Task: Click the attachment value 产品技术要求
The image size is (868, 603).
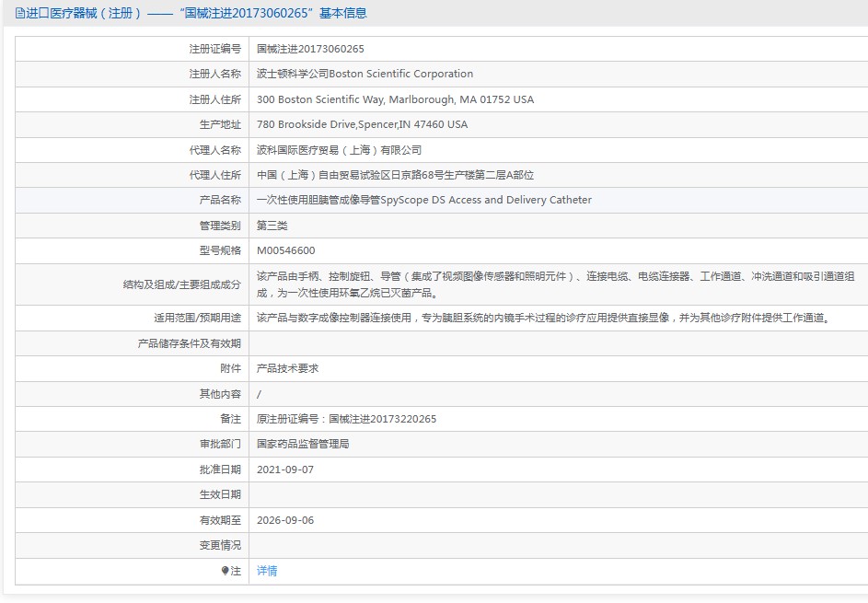Action: [x=288, y=368]
